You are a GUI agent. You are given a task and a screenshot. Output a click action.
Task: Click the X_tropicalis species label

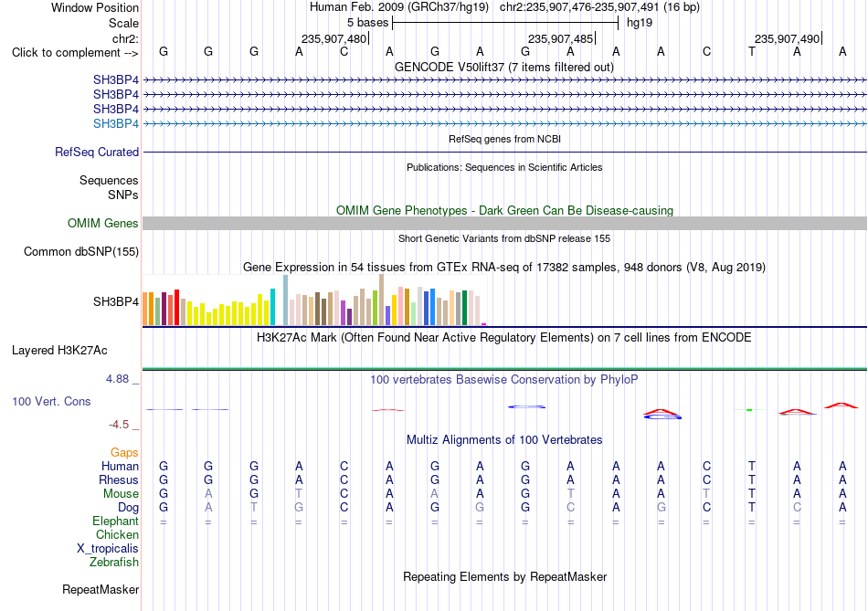click(108, 549)
